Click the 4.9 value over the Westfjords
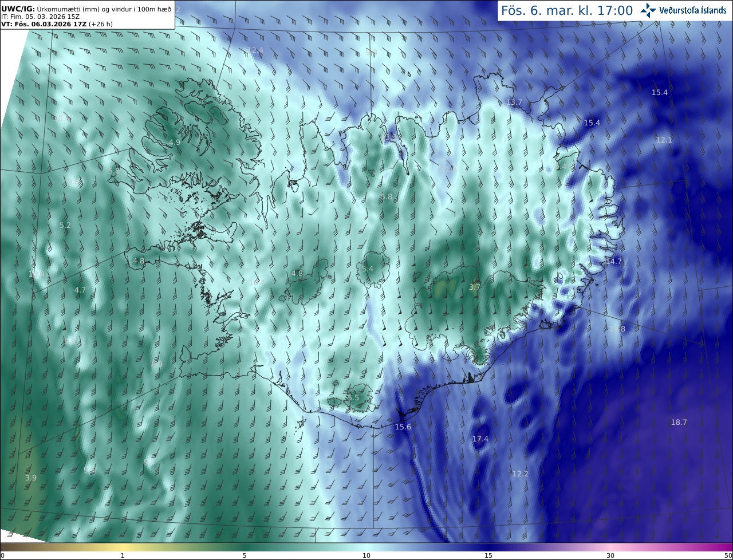 point(174,142)
